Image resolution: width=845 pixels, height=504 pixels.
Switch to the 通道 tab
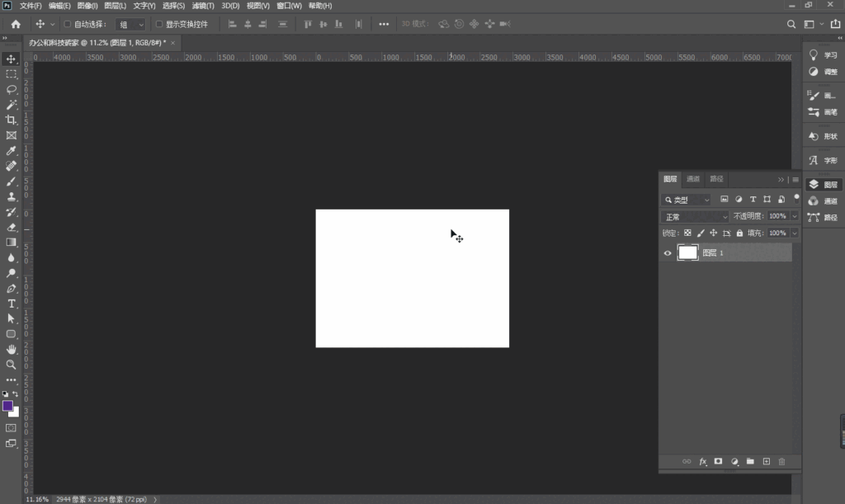pyautogui.click(x=693, y=179)
